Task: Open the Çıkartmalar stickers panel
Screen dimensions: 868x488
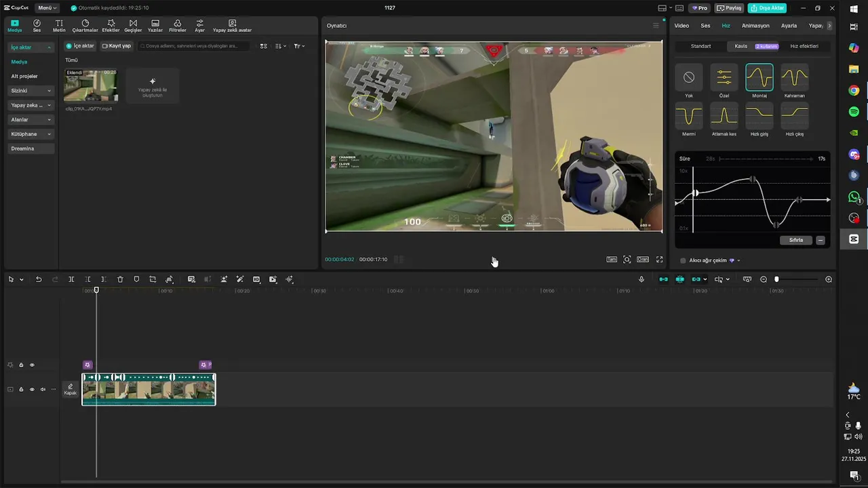Action: click(x=85, y=26)
